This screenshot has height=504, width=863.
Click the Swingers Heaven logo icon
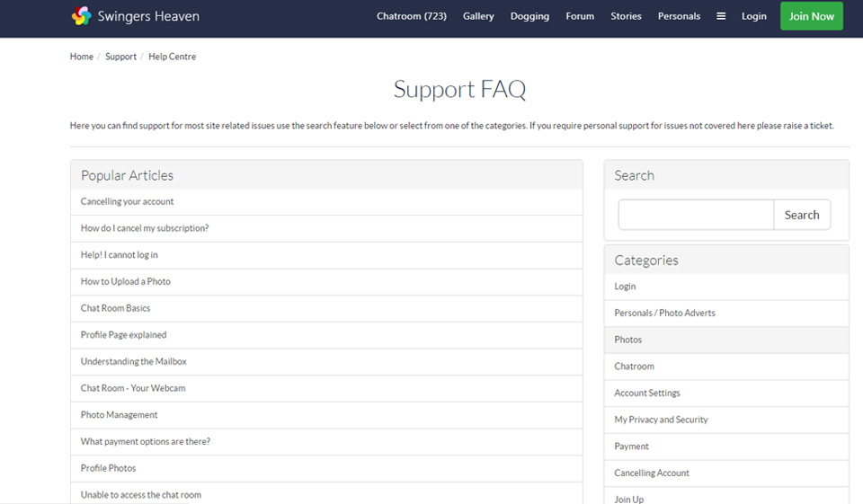click(x=82, y=16)
